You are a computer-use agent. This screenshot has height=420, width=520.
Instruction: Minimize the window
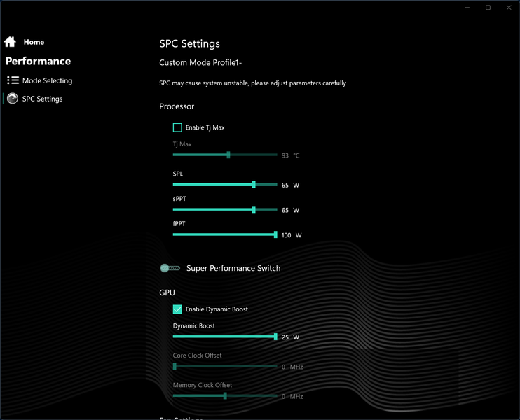[467, 7]
